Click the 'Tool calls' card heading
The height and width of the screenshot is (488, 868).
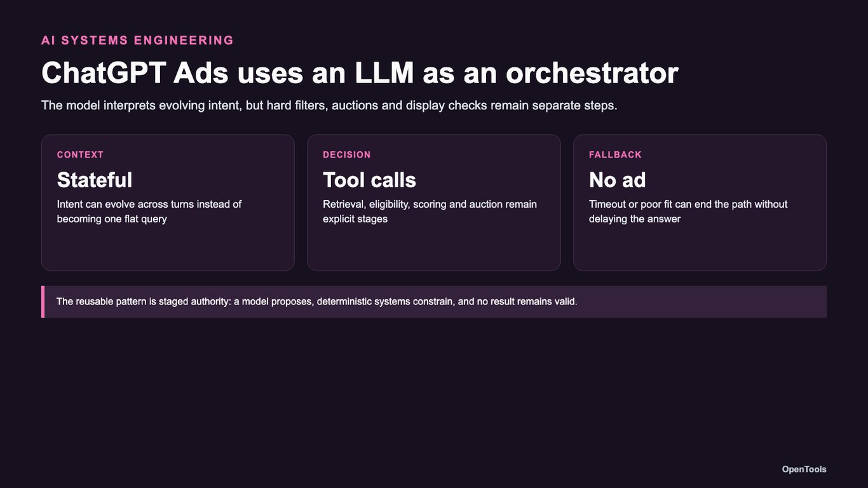tap(369, 180)
